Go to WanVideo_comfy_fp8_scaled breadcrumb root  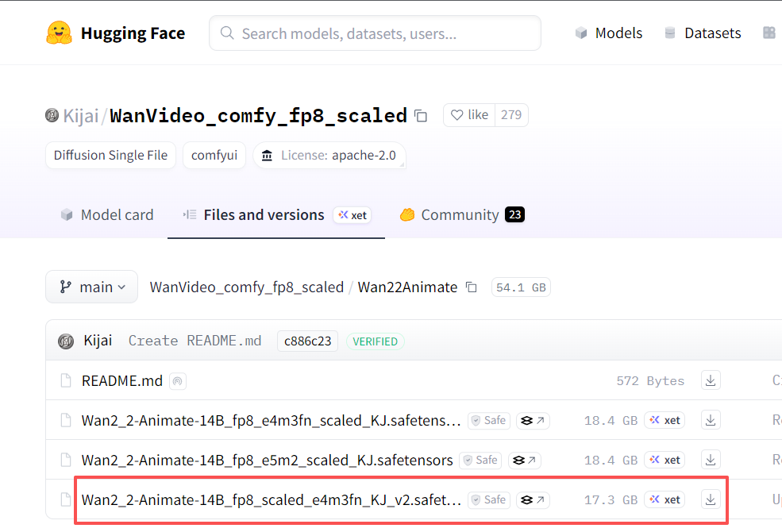pos(247,287)
